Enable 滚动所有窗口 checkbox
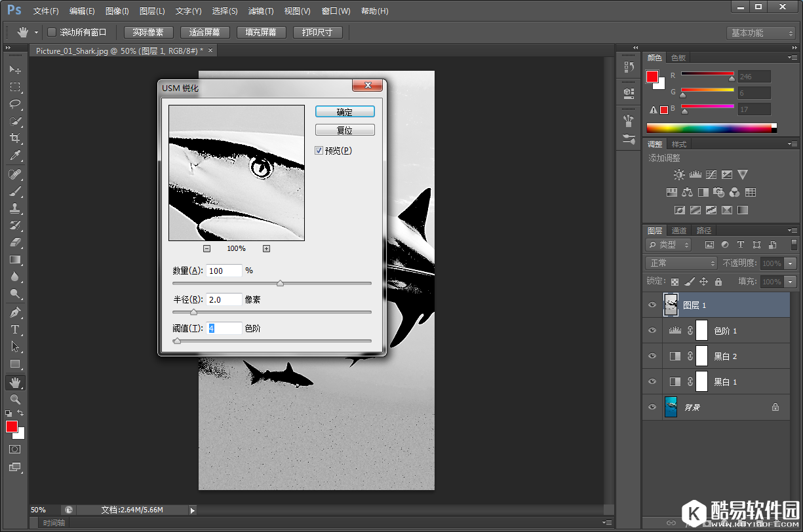This screenshot has height=532, width=803. tap(52, 32)
